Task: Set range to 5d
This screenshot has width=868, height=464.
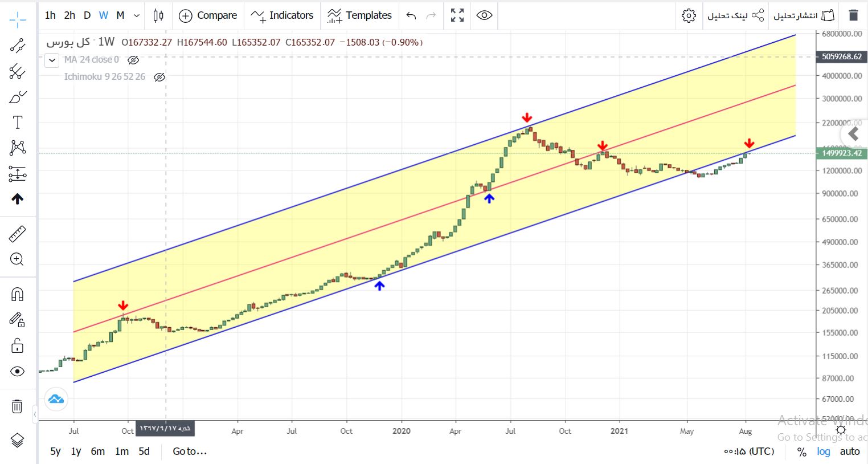Action: [144, 451]
